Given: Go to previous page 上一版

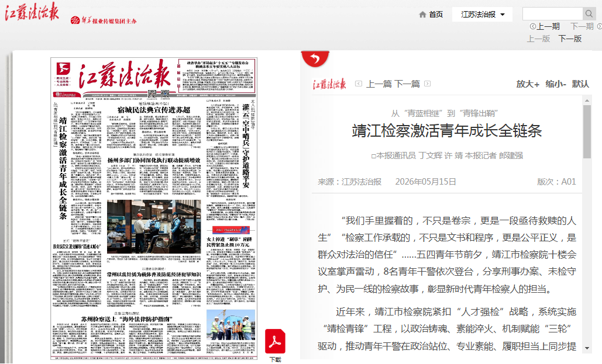Looking at the screenshot, I should 538,39.
